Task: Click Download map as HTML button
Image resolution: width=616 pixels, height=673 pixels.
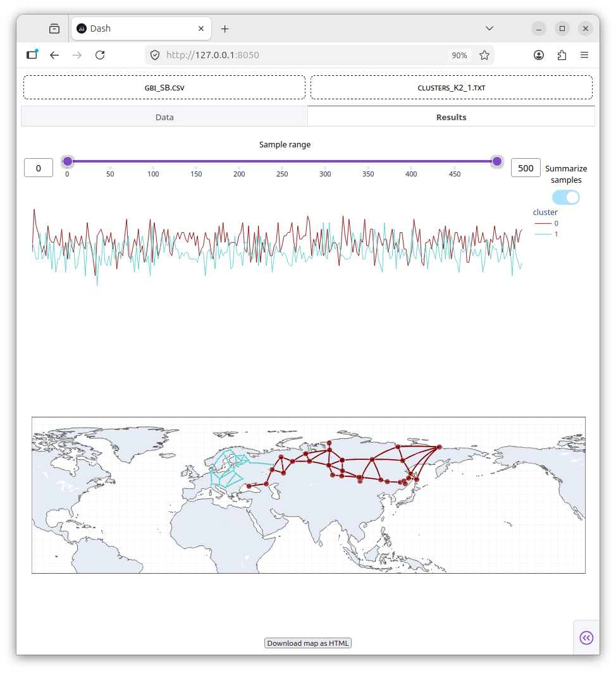Action: (x=308, y=643)
